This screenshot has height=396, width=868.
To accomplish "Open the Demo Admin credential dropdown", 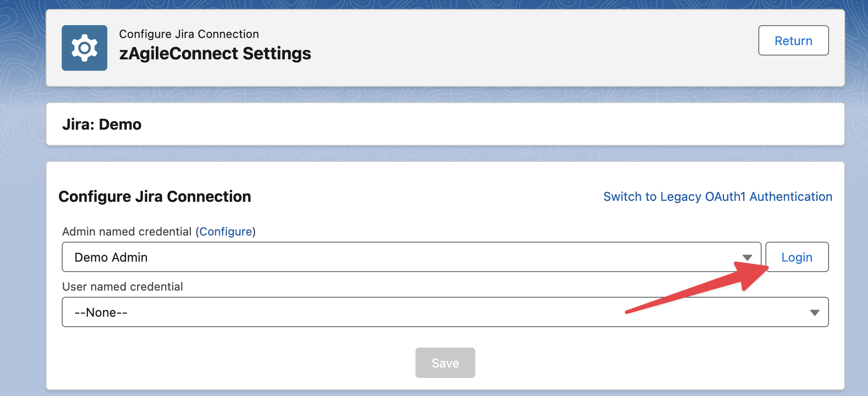I will [411, 257].
